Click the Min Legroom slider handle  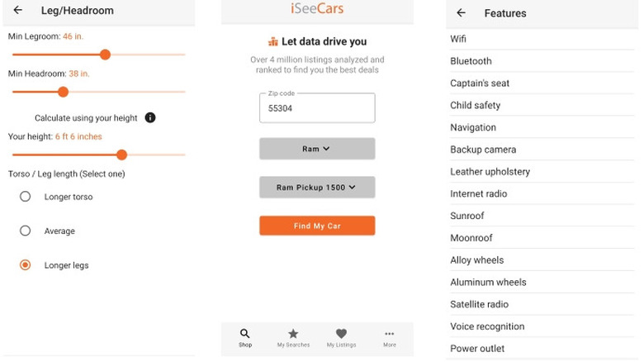coord(105,55)
